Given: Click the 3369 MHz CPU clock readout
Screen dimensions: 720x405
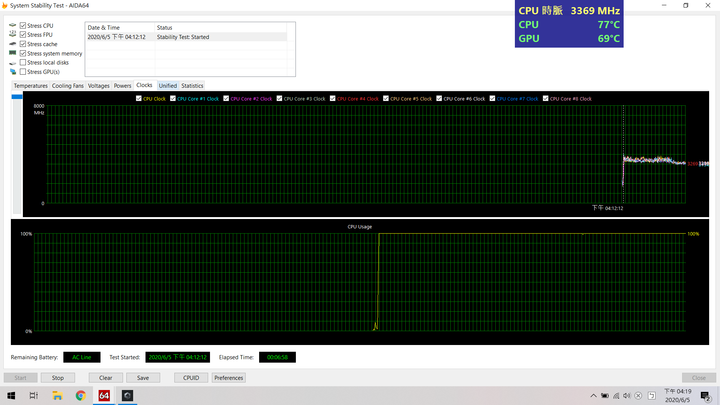Looking at the screenshot, I should (x=595, y=11).
